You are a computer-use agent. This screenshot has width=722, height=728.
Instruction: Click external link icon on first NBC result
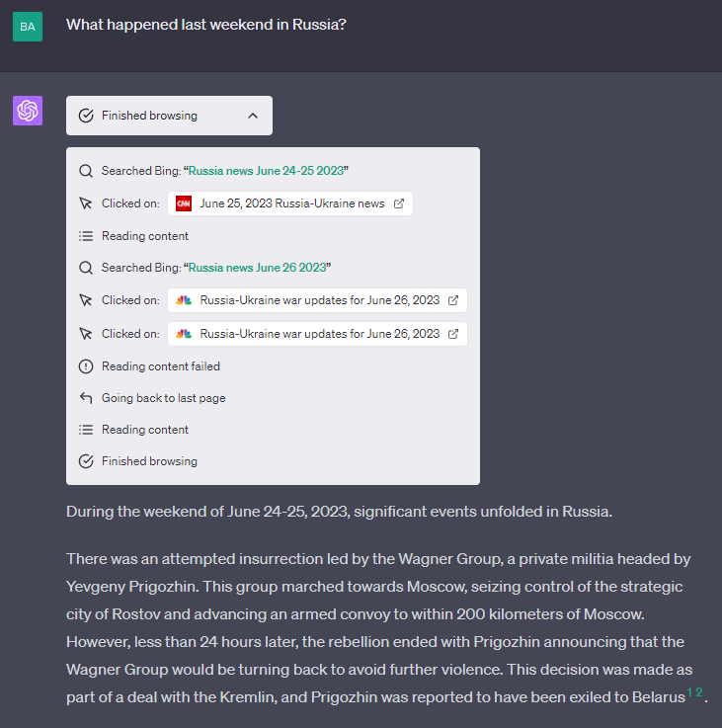pos(453,300)
